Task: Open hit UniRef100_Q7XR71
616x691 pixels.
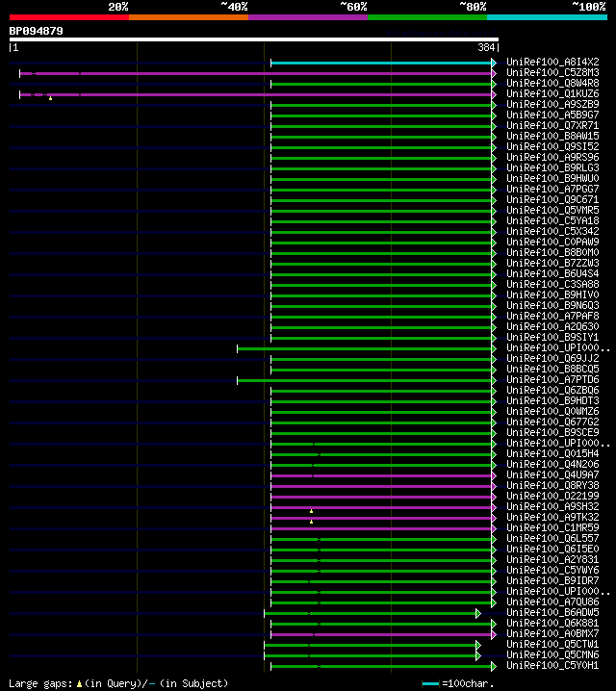Action: (552, 126)
